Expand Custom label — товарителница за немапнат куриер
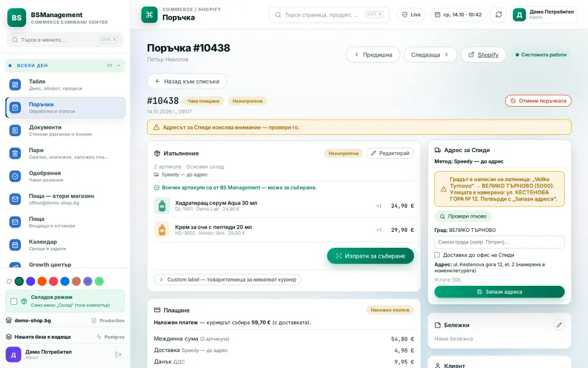 227,280
